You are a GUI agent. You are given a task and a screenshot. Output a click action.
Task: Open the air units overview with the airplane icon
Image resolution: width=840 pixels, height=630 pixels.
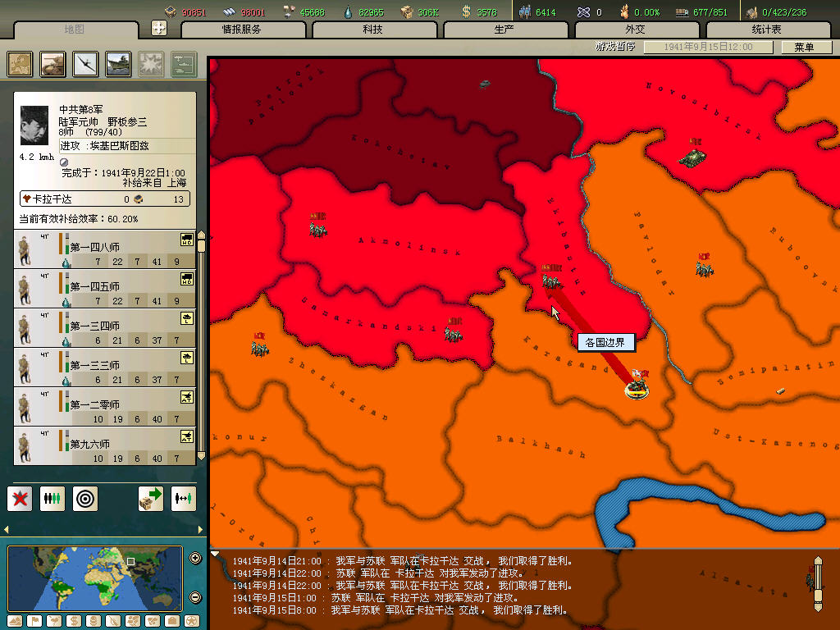pyautogui.click(x=85, y=64)
